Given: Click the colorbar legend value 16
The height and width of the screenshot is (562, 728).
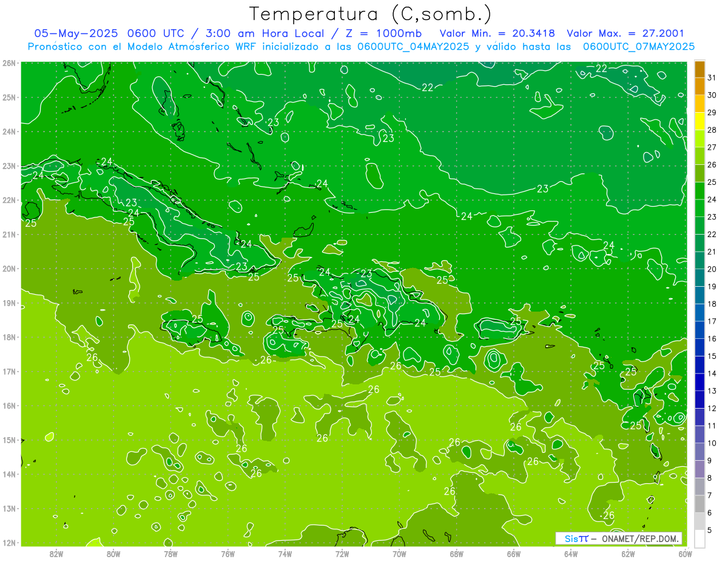Looking at the screenshot, I should 712,338.
